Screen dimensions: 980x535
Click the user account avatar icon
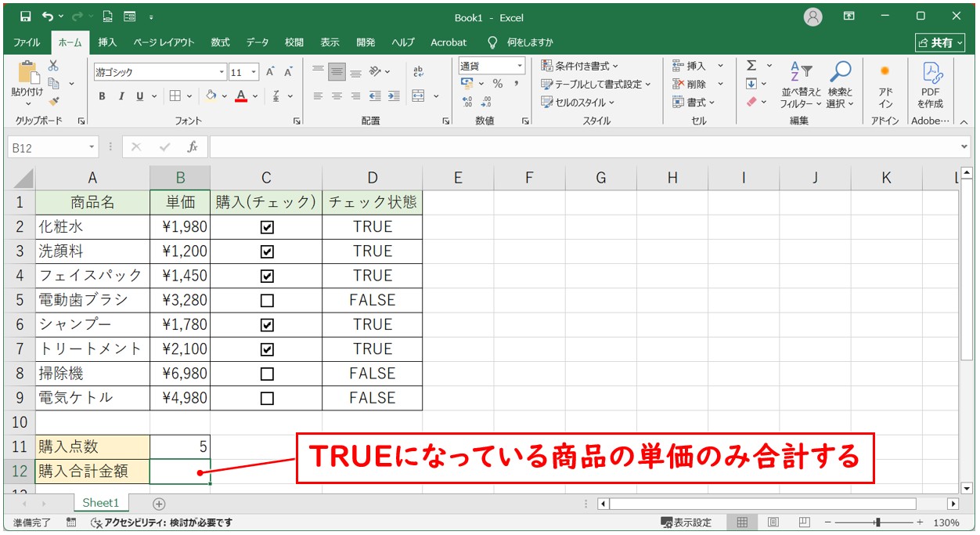813,16
